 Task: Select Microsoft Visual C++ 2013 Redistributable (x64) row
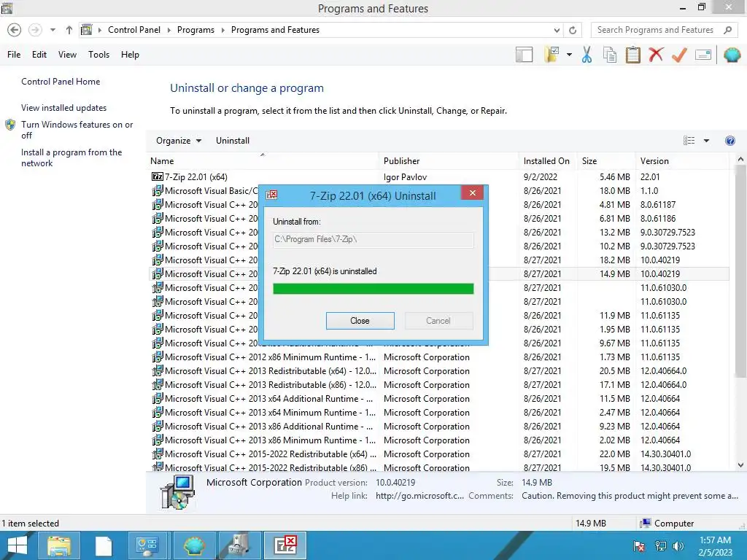[438, 371]
